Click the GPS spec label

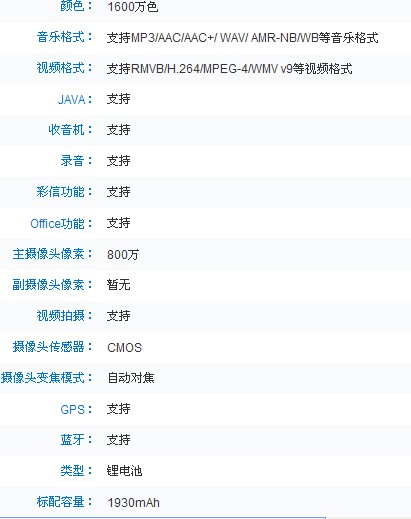(x=73, y=409)
